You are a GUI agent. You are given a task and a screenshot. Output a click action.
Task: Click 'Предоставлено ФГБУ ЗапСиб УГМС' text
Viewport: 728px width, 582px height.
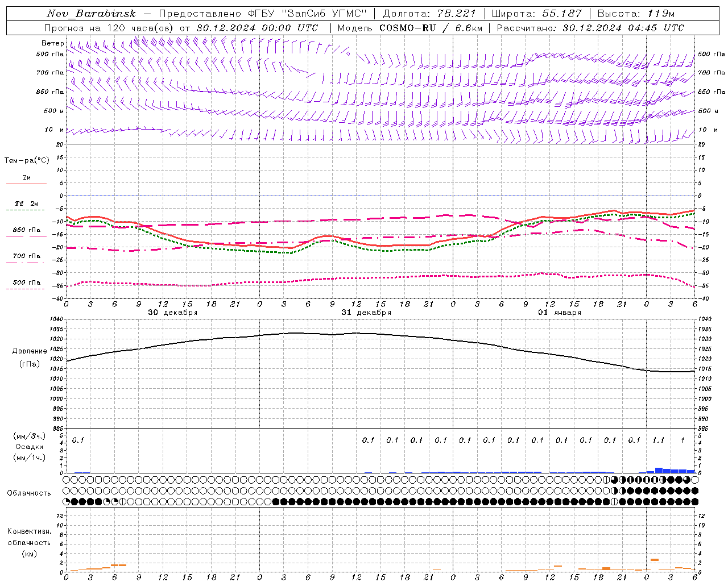click(x=263, y=14)
